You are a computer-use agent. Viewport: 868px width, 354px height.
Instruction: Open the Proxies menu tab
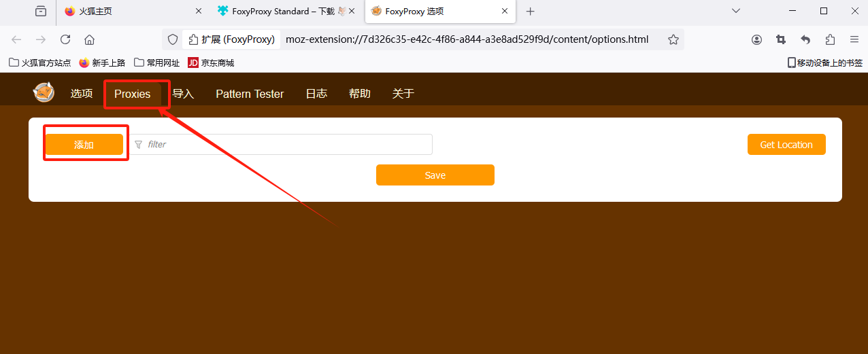[x=133, y=94]
